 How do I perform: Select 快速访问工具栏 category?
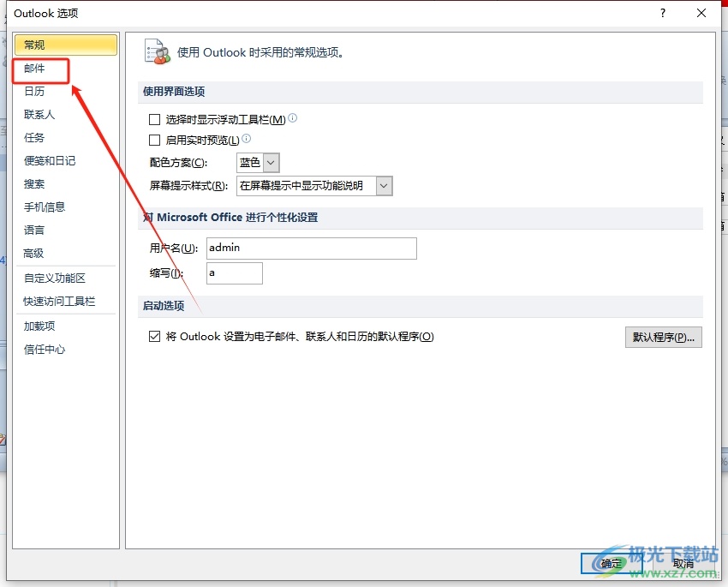(59, 302)
